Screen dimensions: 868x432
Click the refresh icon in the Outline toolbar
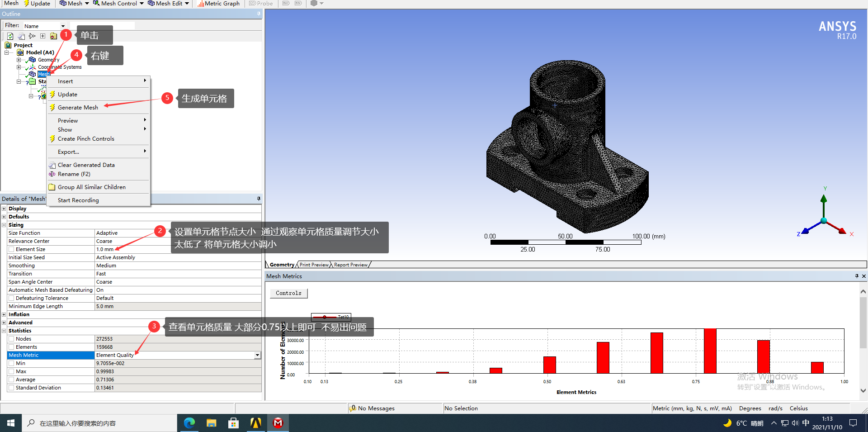click(x=10, y=36)
